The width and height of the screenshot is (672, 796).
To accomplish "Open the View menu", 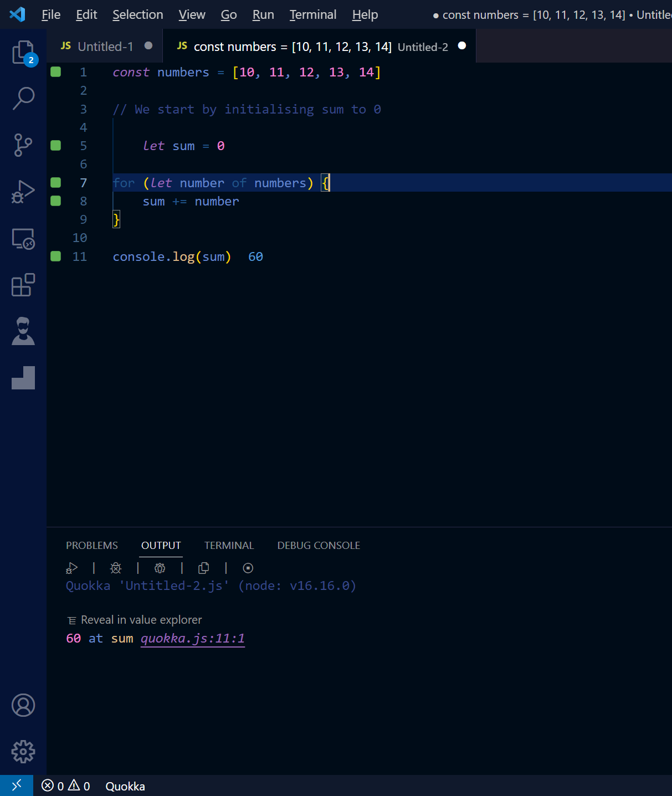I will [192, 14].
